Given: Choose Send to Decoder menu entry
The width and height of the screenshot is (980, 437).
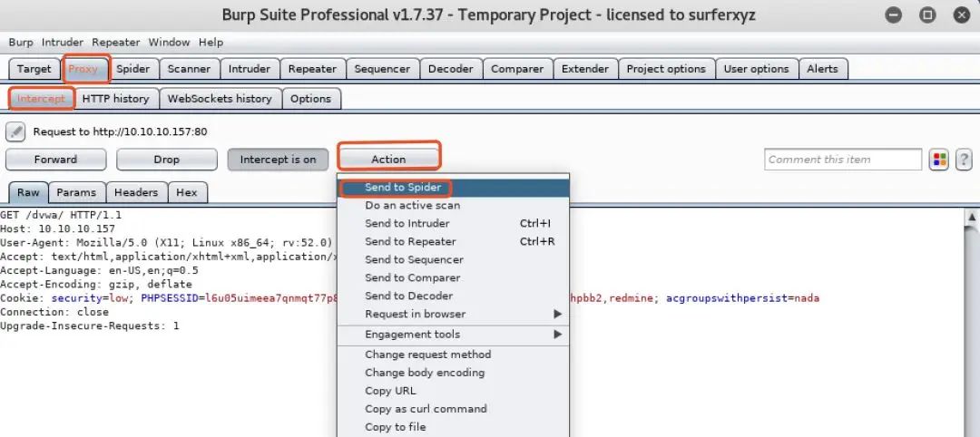Looking at the screenshot, I should (x=453, y=296).
